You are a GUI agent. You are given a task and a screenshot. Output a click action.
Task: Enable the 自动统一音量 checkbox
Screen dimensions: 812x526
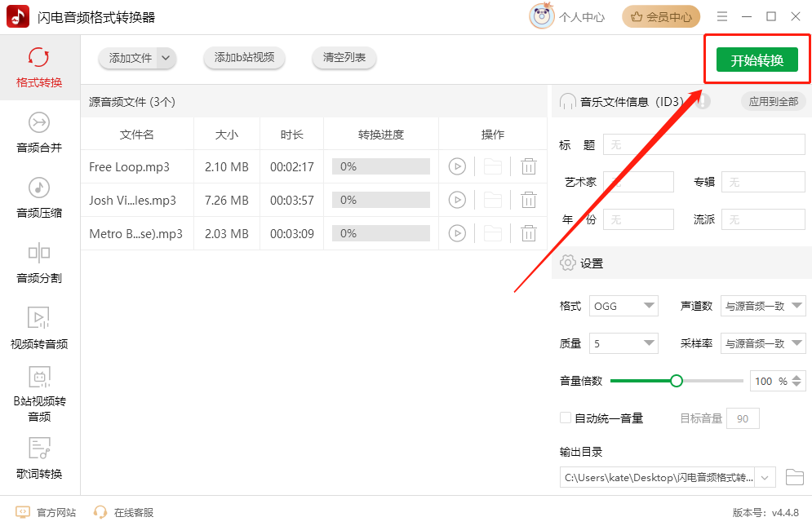pos(566,418)
